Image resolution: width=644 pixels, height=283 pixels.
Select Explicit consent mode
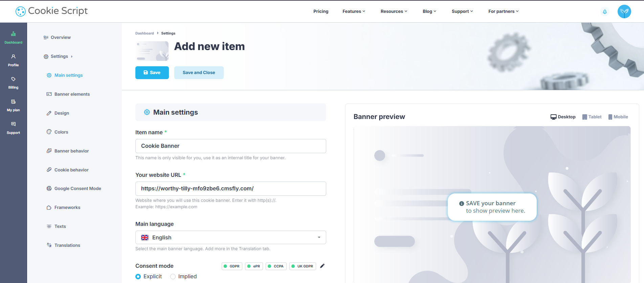[138, 277]
